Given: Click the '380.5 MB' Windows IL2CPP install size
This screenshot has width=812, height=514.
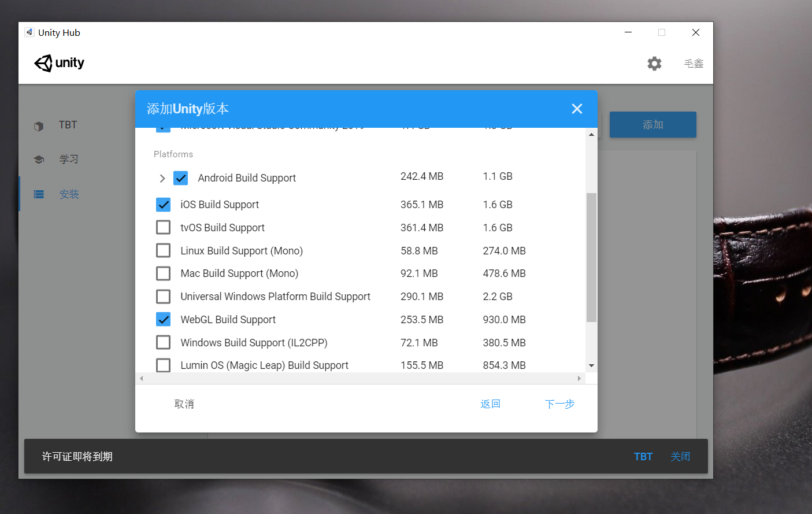Looking at the screenshot, I should (x=505, y=343).
